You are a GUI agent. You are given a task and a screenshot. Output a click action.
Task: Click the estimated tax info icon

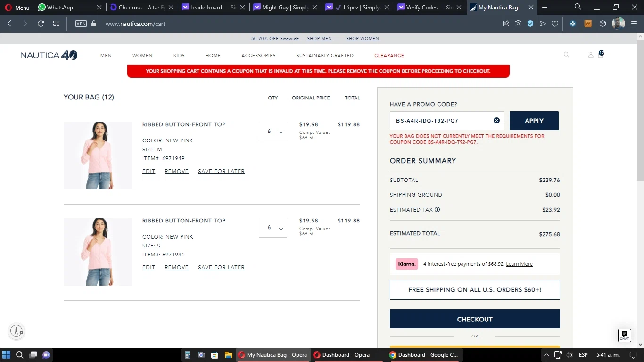437,210
